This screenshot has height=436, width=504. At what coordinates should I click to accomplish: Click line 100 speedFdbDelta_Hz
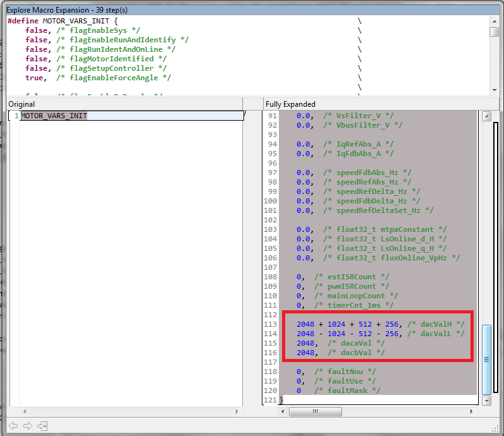coord(359,201)
